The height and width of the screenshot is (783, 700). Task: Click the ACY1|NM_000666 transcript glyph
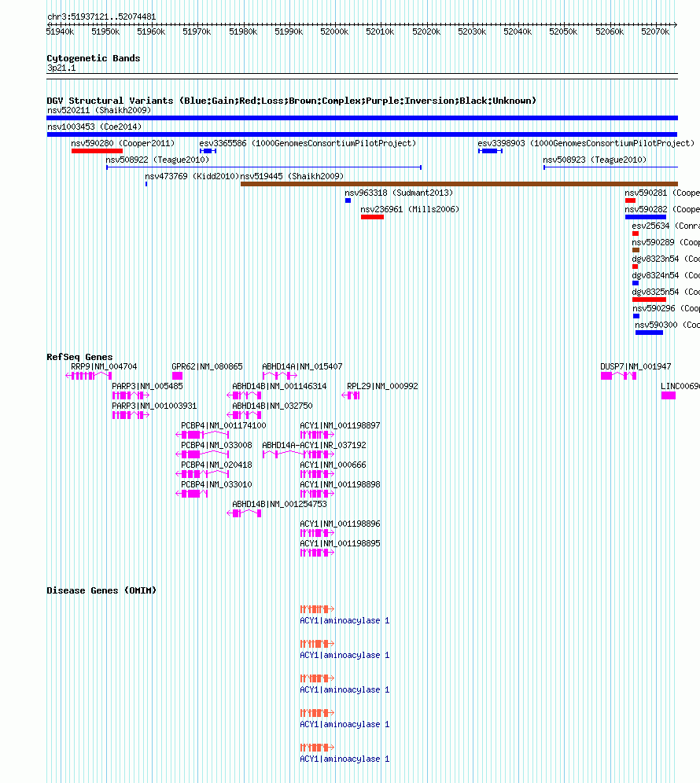[317, 474]
